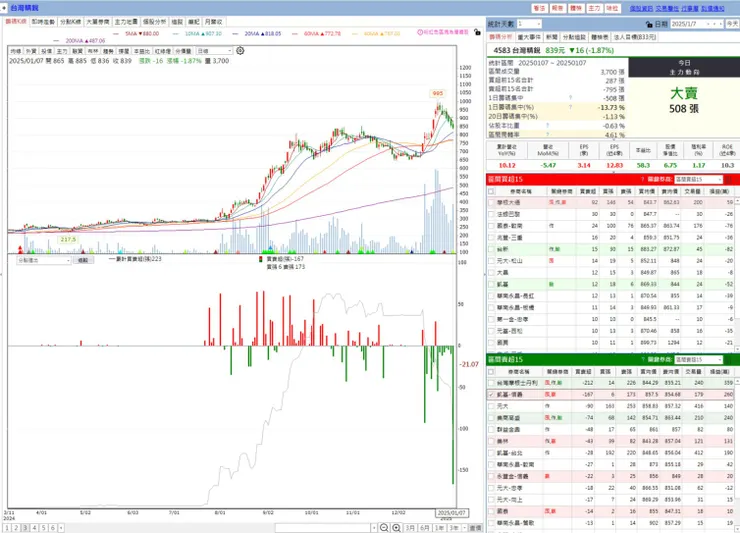740x533 pixels.
Task: Click the 主力 button in top bar
Action: click(594, 8)
